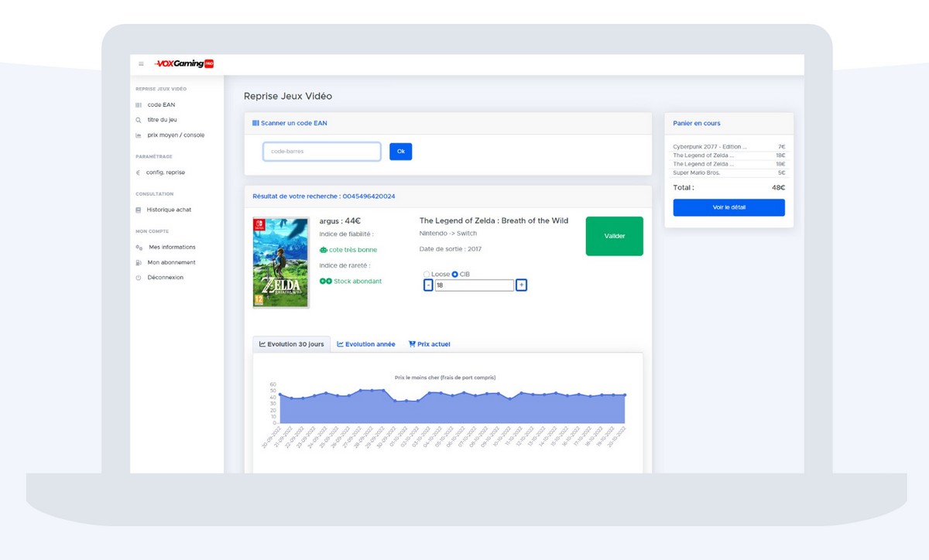Image resolution: width=929 pixels, height=560 pixels.
Task: Open the Prix actuel tab
Action: point(429,344)
